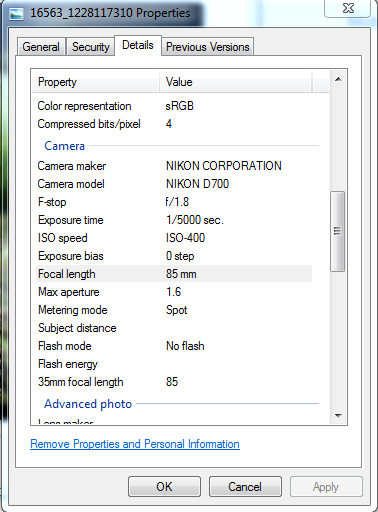The width and height of the screenshot is (378, 512).
Task: Click the Property column header
Action: click(x=96, y=82)
